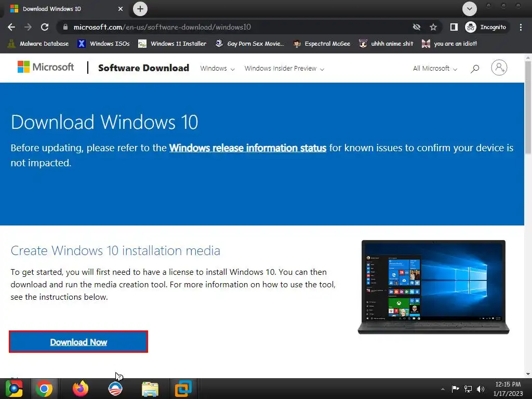Open the tab search dropdown arrow
This screenshot has width=532, height=399.
click(x=469, y=9)
